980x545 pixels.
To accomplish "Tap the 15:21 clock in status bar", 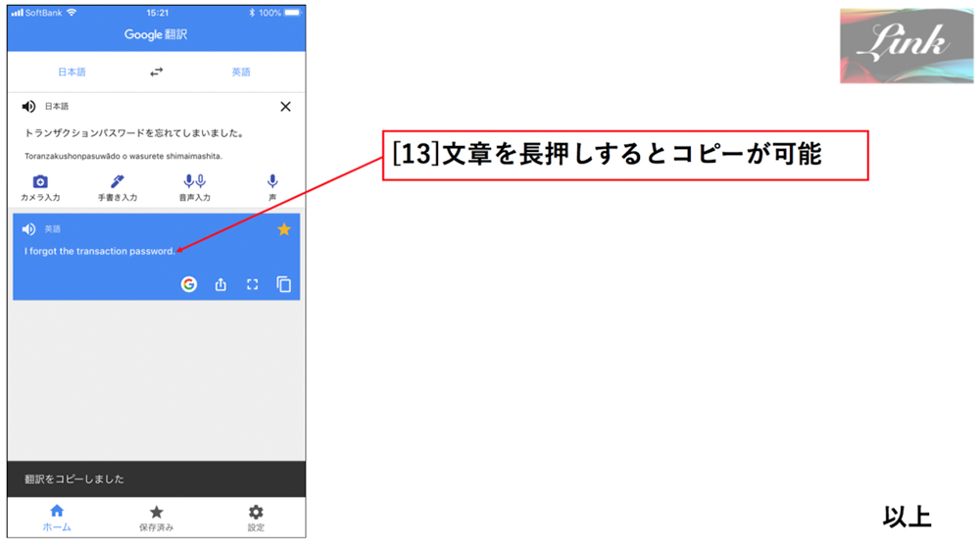I will [158, 13].
